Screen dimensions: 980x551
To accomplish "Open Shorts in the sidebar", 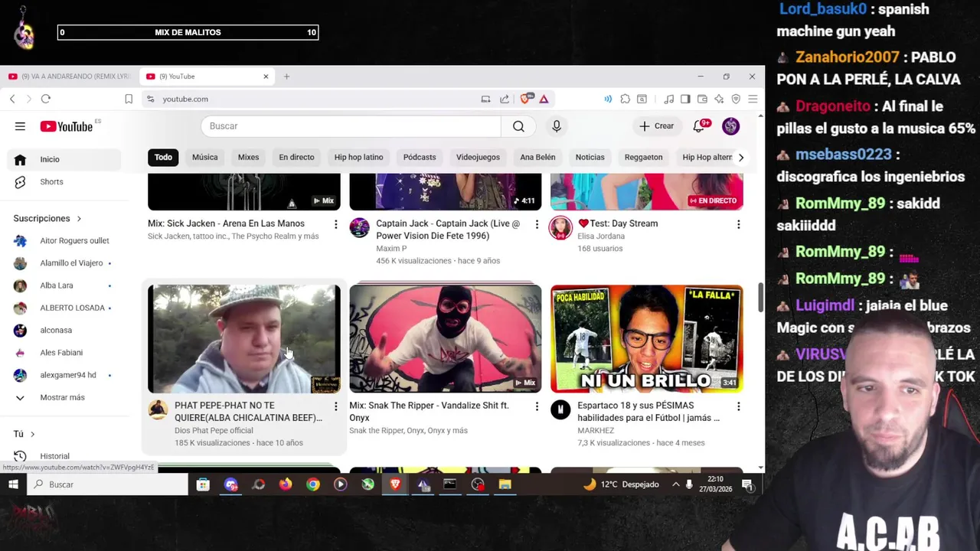I will pyautogui.click(x=65, y=181).
